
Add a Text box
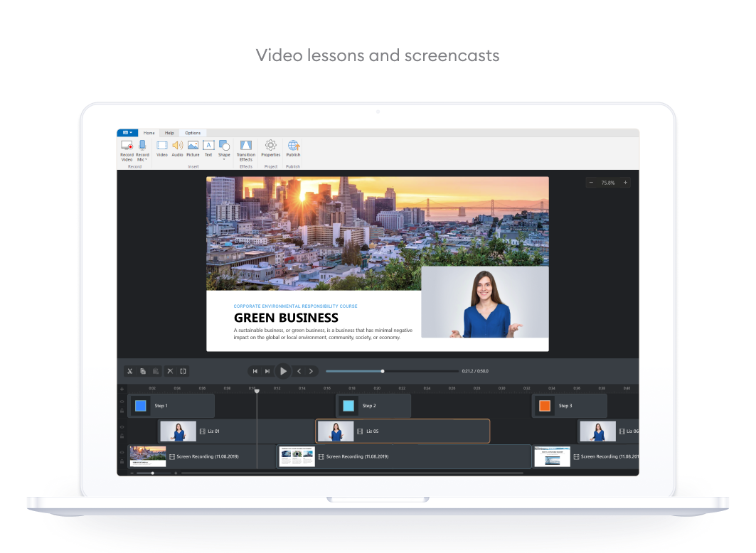208,149
